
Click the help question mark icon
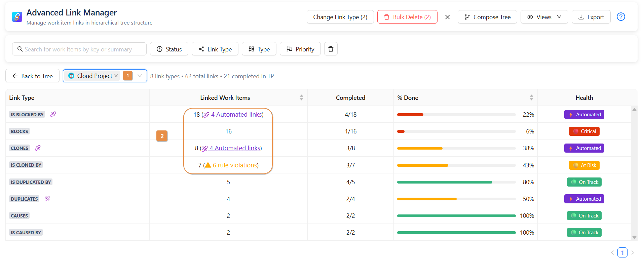click(x=621, y=17)
